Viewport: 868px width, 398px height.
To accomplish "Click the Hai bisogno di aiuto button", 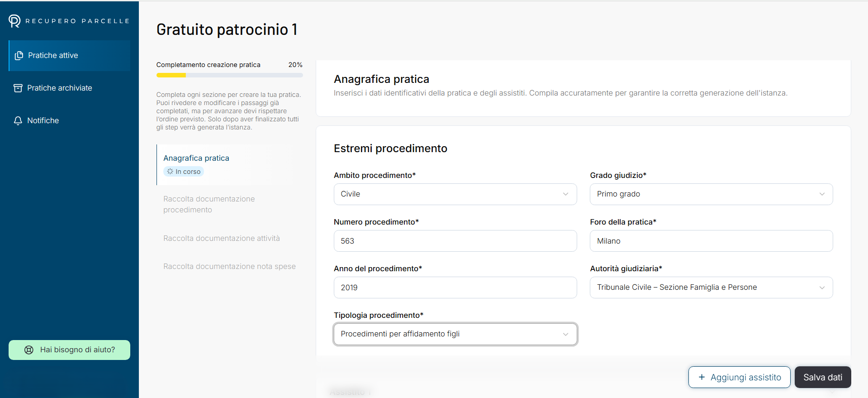I will click(x=69, y=350).
